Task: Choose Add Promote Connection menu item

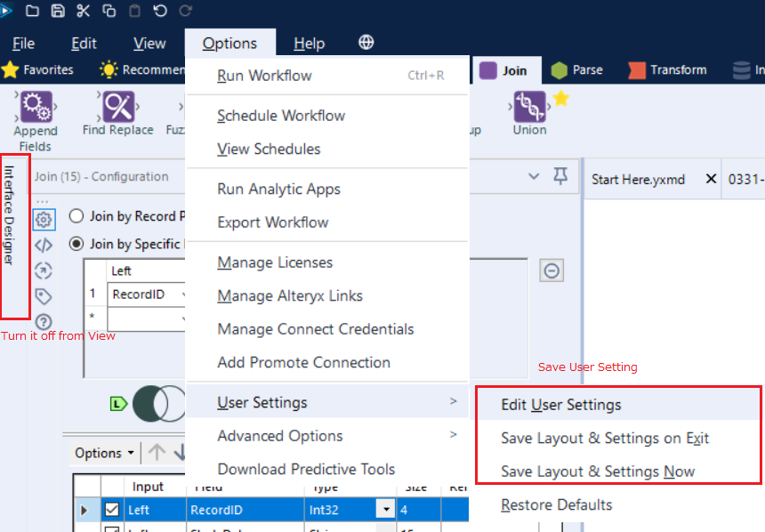Action: point(327,362)
